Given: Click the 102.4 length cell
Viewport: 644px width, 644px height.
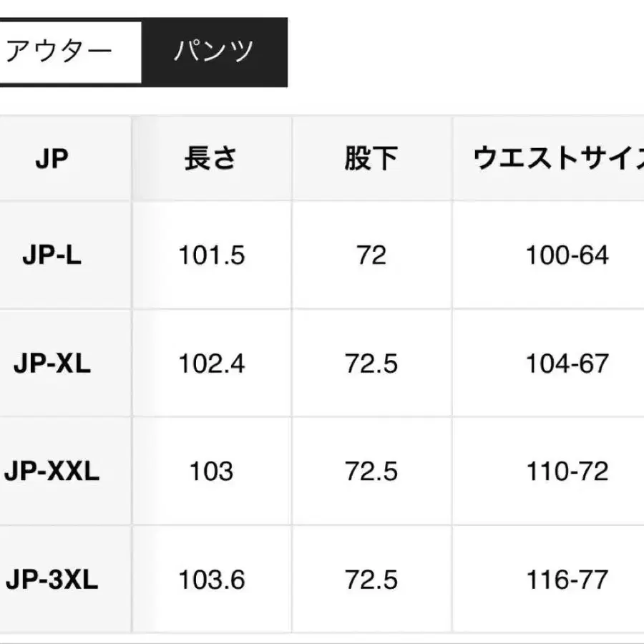Looking at the screenshot, I should click(211, 364).
